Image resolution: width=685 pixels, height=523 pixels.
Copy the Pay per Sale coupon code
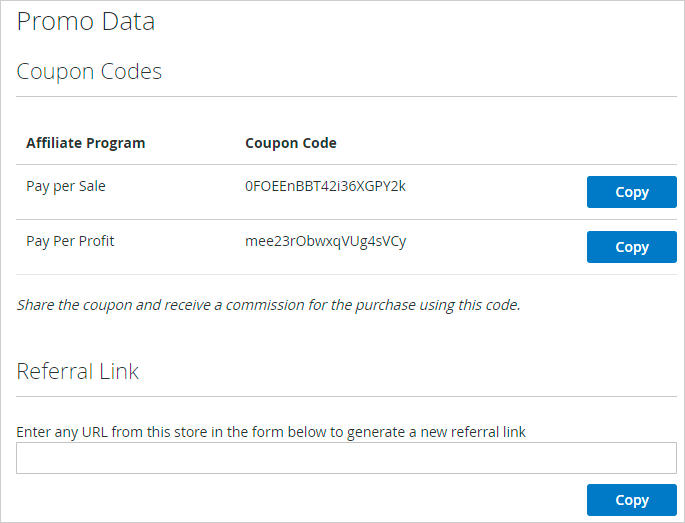pos(631,192)
